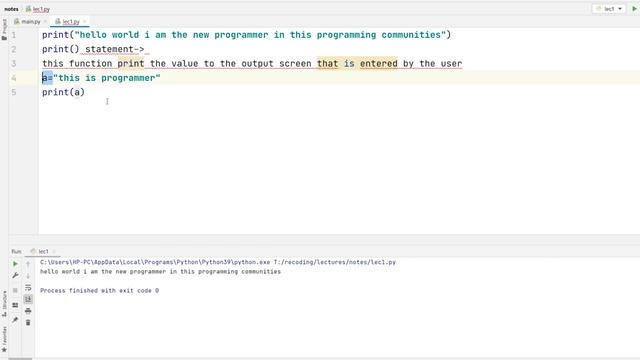Close the lec1 run tab
The image size is (640, 360).
coord(54,251)
